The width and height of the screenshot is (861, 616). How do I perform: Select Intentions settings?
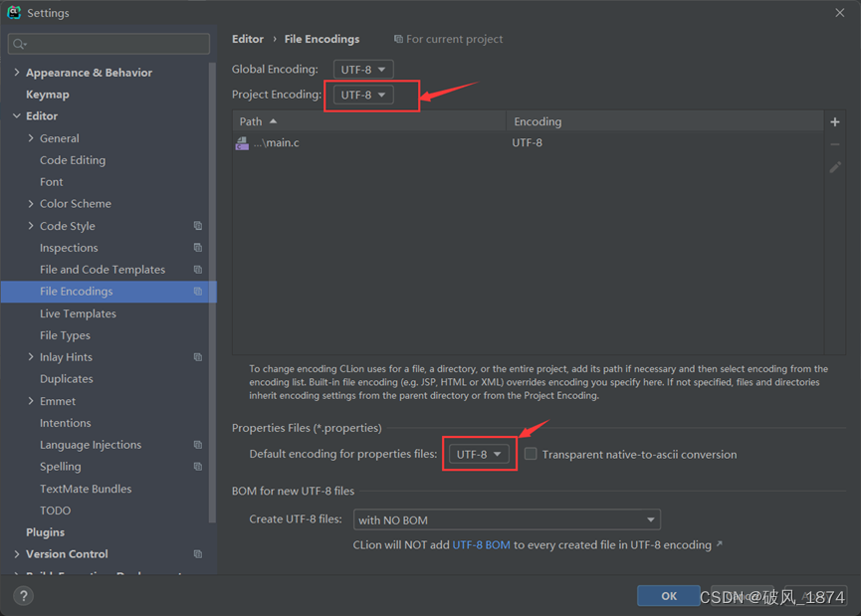[66, 423]
